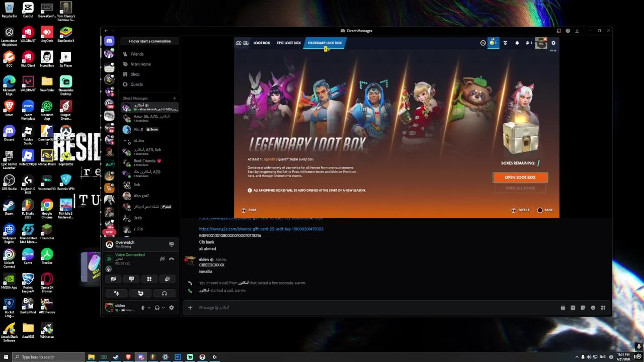Open the soundboard in voice panel
The image size is (644, 362).
(x=168, y=279)
